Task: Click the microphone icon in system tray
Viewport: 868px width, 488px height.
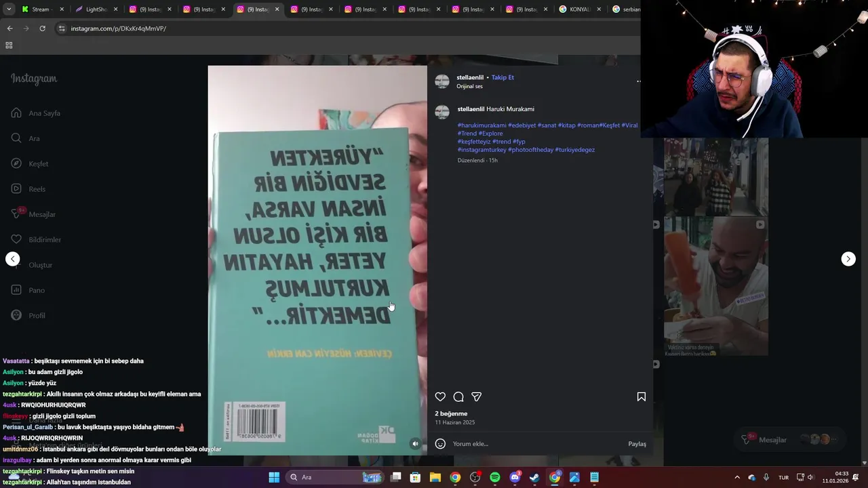Action: tap(766, 477)
